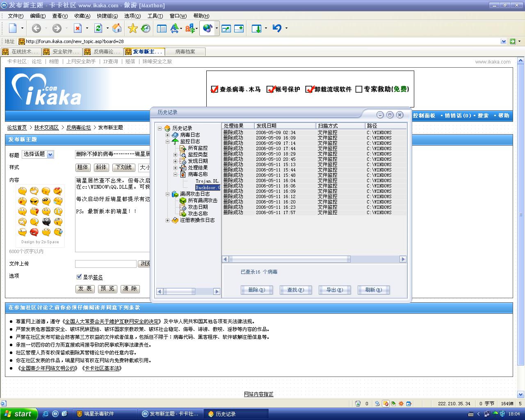
Task: Click the 文件上传 file path input field
Action: 106,264
